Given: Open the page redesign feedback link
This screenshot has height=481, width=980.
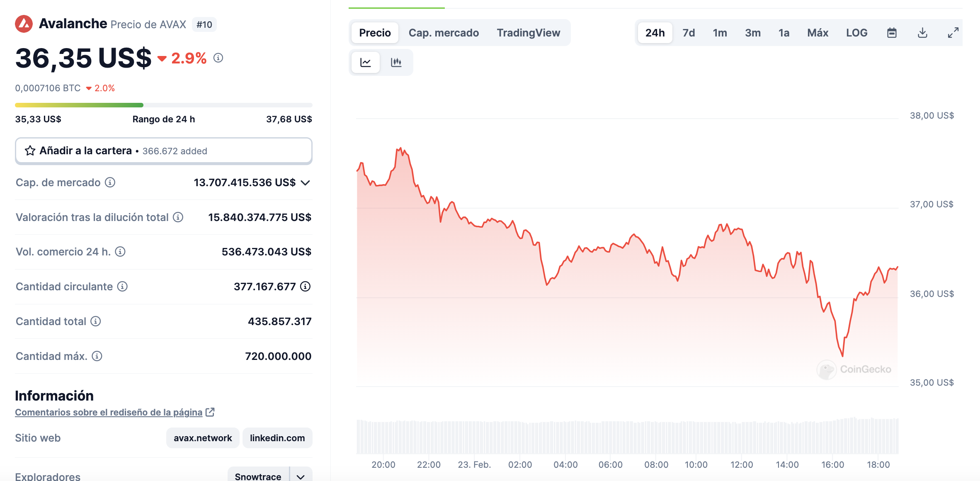Looking at the screenshot, I should (x=109, y=412).
